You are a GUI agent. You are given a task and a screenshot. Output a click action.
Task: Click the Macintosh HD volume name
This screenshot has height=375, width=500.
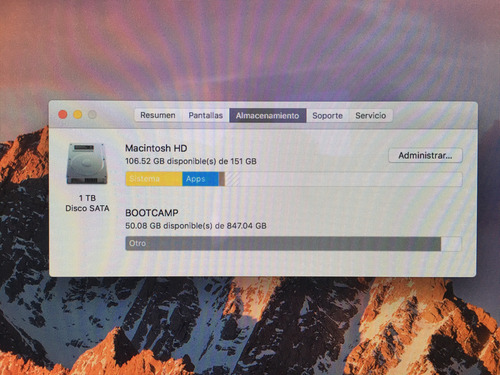[156, 148]
